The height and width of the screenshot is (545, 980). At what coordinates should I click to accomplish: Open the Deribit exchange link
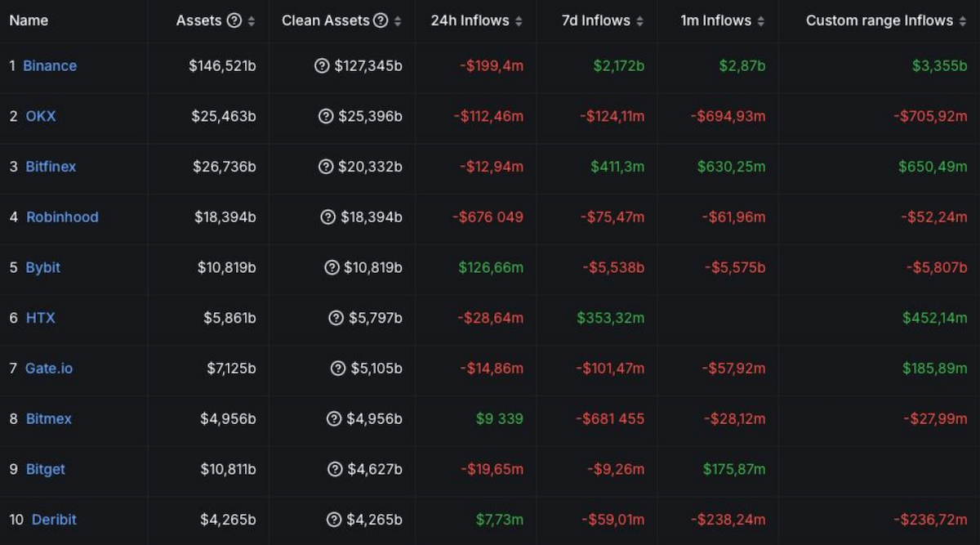pos(55,520)
